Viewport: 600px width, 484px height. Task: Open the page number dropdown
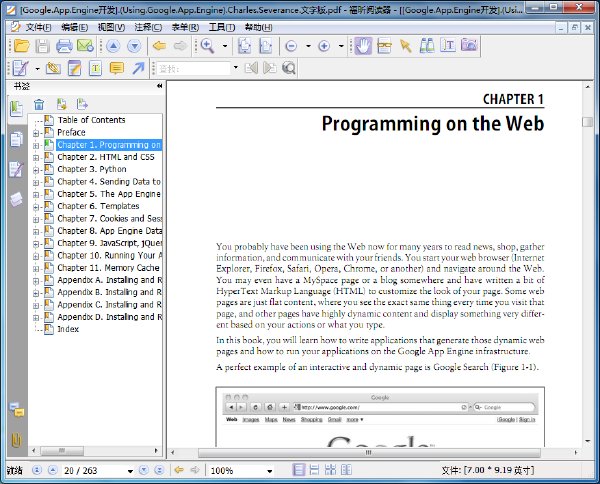click(x=130, y=471)
